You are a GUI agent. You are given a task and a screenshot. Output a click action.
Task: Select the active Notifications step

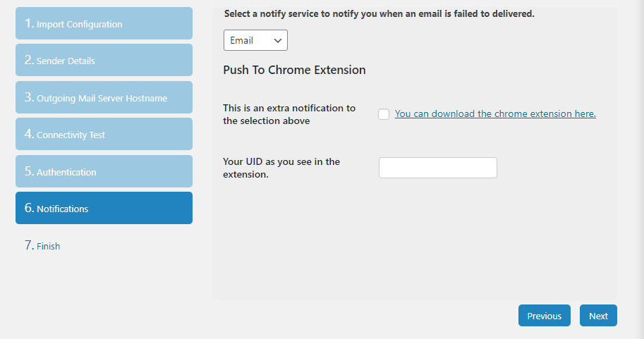pyautogui.click(x=104, y=209)
